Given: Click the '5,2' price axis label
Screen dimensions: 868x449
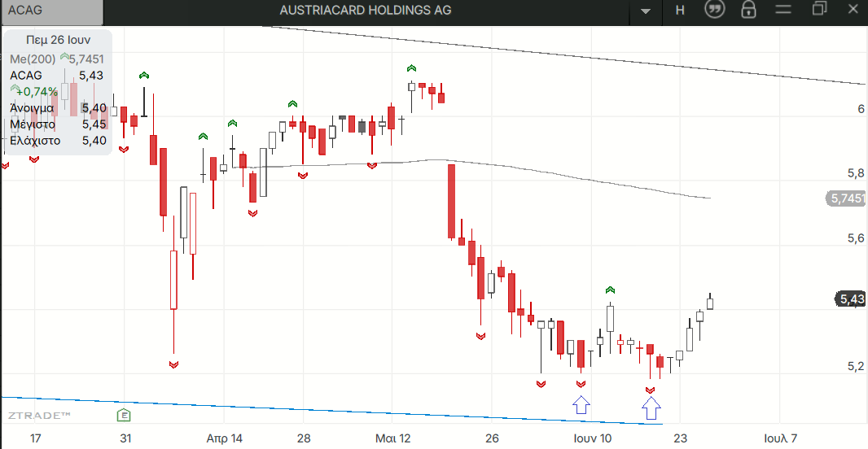Looking at the screenshot, I should [x=856, y=367].
